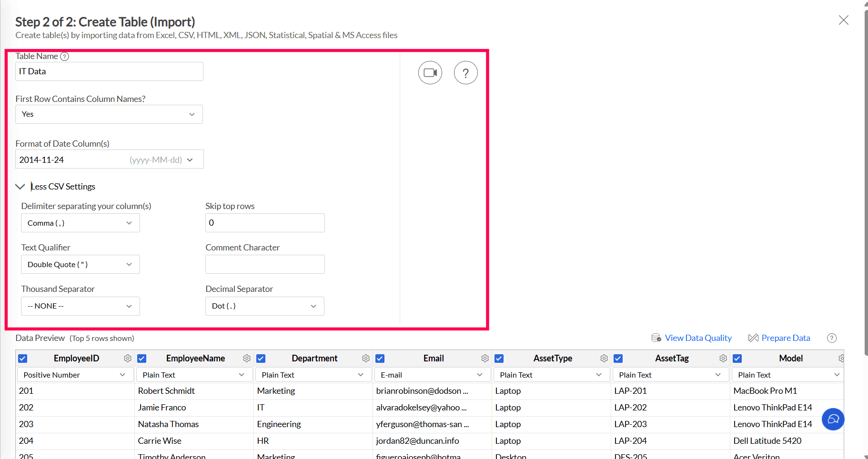Open the AssetTag column settings gear

tap(723, 359)
